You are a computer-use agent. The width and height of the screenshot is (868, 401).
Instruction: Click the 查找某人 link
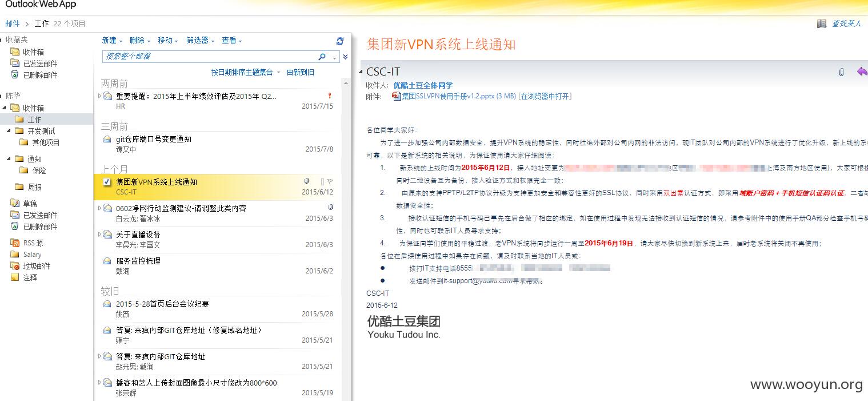(x=846, y=23)
